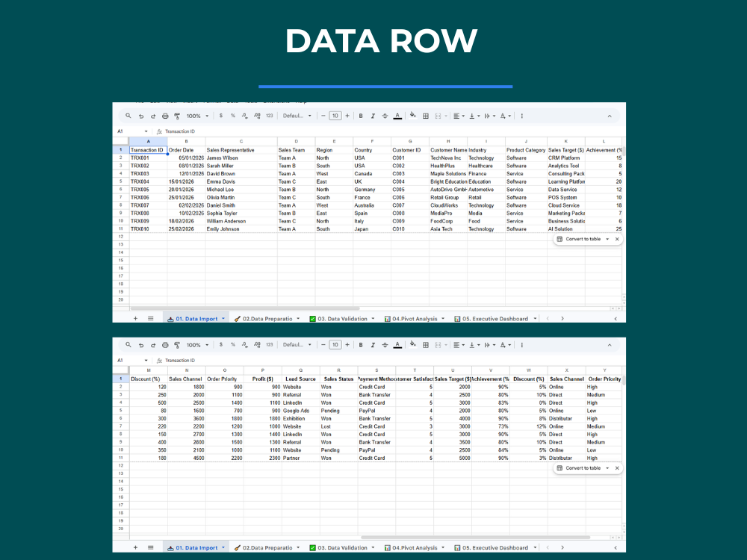
Task: Open text wrapping dropdown in the upper toolbar
Action: 490,116
